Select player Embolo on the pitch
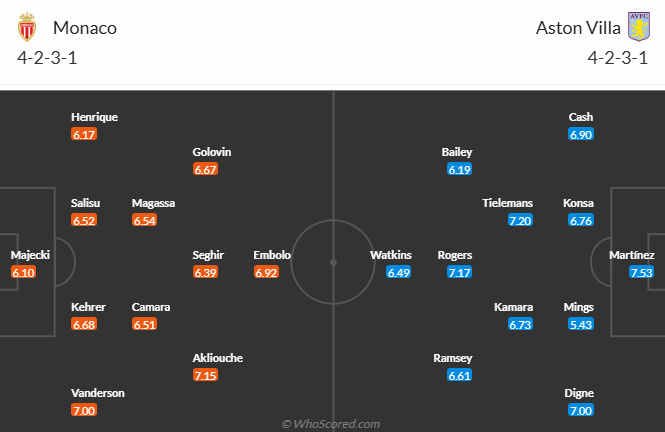Screen dimensions: 665x432 click(271, 255)
